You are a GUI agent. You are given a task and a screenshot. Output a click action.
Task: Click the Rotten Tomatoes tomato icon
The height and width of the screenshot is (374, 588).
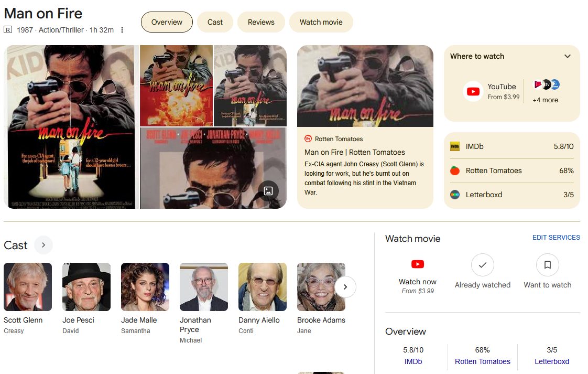(x=455, y=170)
